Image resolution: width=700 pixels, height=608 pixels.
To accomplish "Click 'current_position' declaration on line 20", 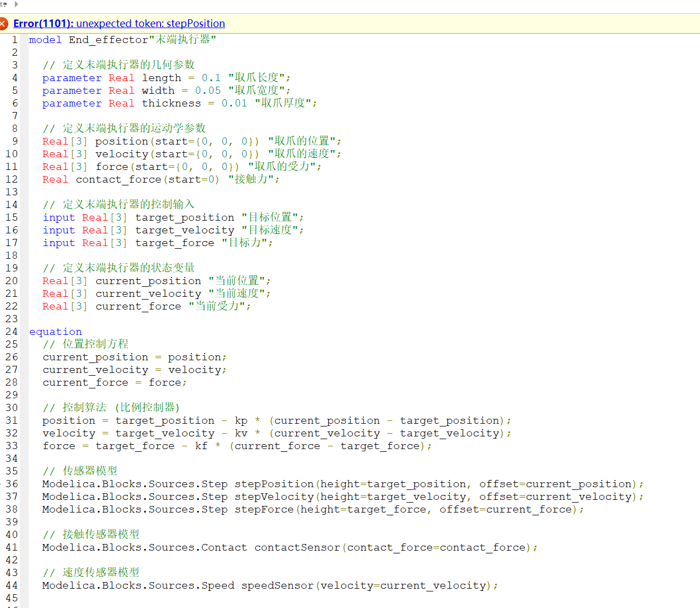I will point(148,281).
